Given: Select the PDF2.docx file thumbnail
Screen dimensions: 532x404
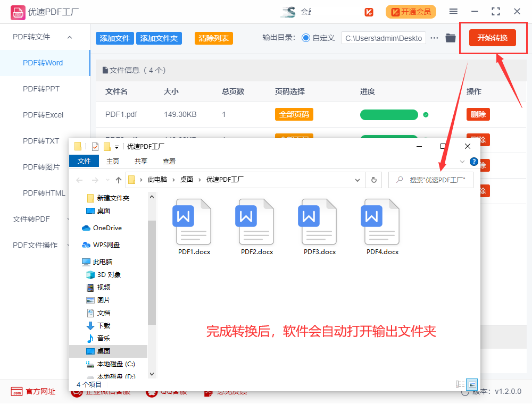Looking at the screenshot, I should coord(255,221).
